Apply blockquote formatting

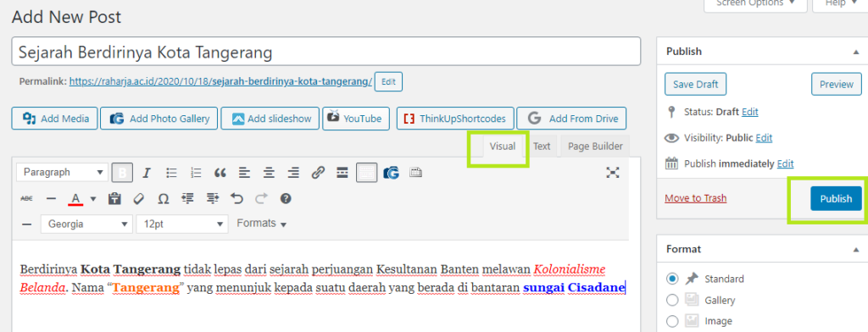(x=220, y=173)
